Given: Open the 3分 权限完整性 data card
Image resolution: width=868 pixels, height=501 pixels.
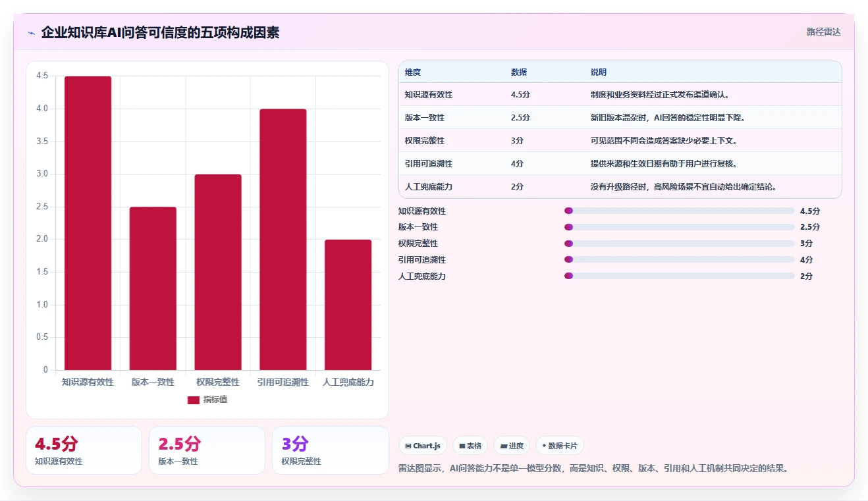Looking at the screenshot, I should [x=330, y=450].
